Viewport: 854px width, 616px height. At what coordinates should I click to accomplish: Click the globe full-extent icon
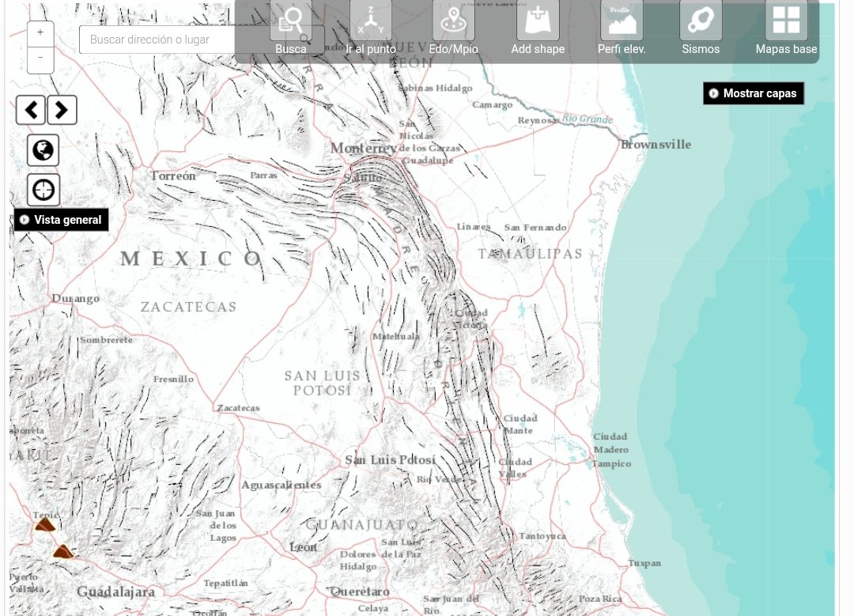coord(43,150)
